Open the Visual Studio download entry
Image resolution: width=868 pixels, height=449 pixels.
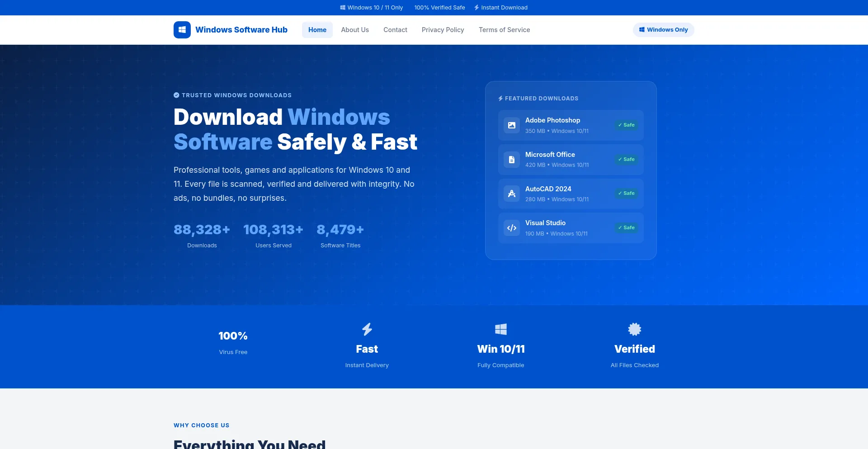[571, 228]
